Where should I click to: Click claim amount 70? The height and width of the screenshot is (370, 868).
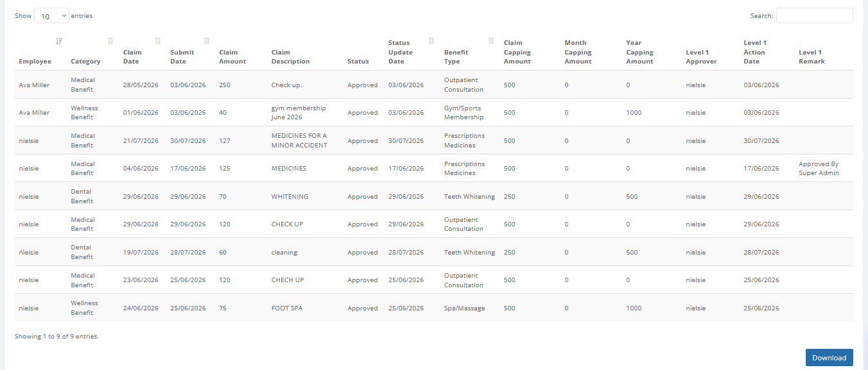[x=223, y=197]
